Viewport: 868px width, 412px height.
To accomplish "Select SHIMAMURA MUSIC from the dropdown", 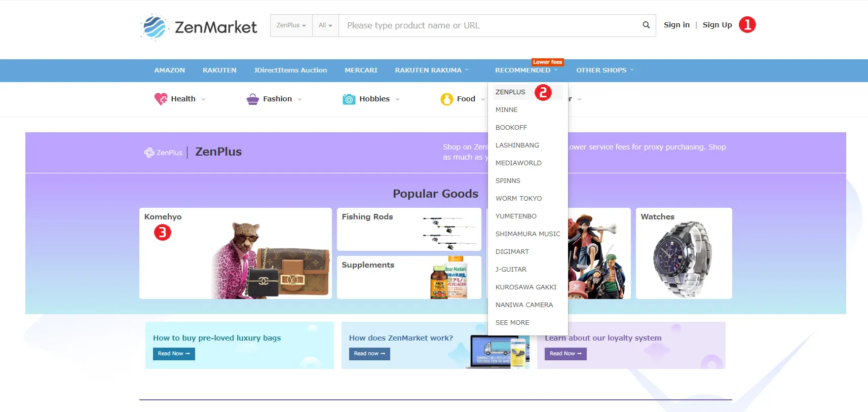I will [x=527, y=234].
